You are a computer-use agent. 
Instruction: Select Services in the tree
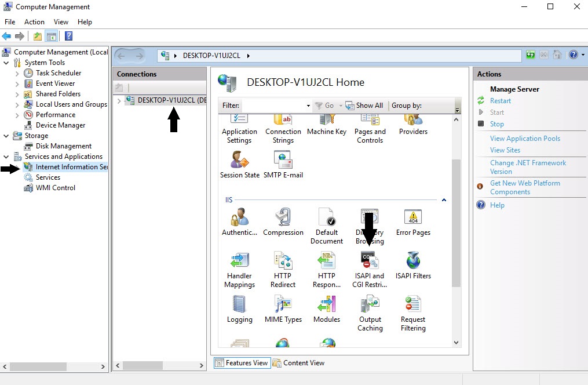pos(48,177)
